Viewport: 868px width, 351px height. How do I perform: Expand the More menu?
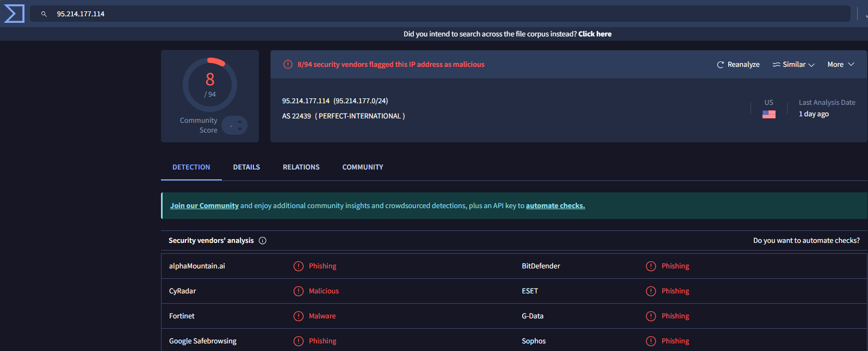(x=841, y=65)
